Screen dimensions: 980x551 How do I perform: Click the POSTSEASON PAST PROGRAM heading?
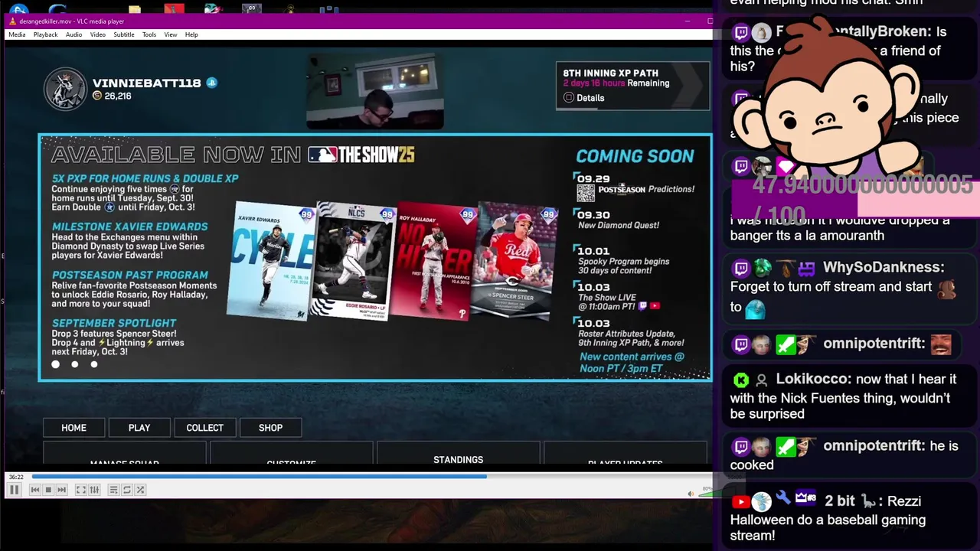[x=129, y=275]
